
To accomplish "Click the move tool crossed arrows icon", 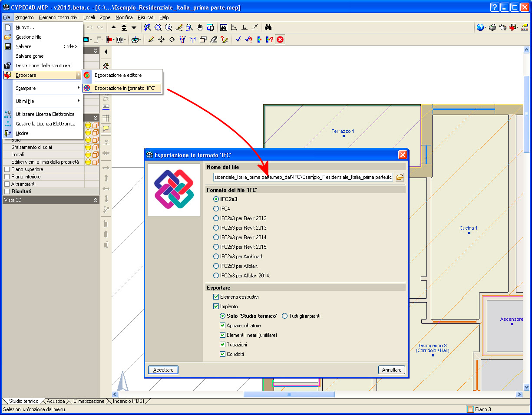I will (162, 40).
